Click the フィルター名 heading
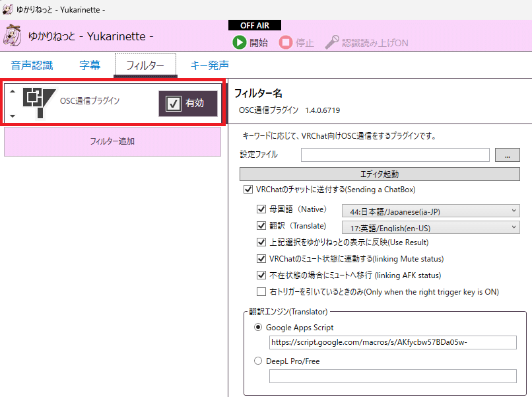Image resolution: width=532 pixels, height=397 pixels. [258, 93]
